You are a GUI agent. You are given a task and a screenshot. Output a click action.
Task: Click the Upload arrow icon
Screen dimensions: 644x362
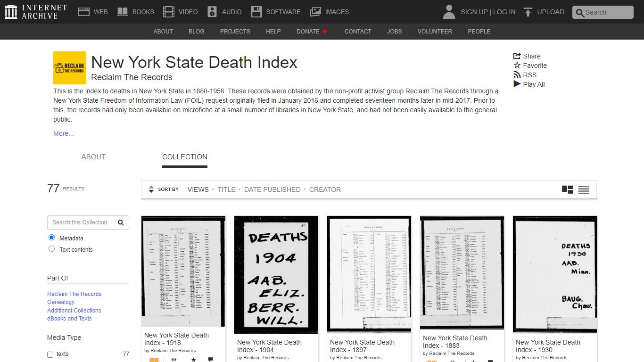(x=528, y=12)
